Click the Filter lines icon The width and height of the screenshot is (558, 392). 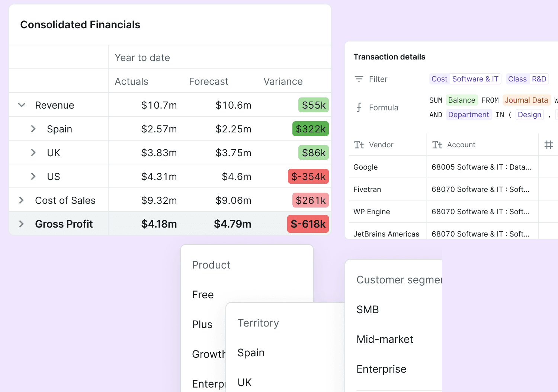(359, 79)
